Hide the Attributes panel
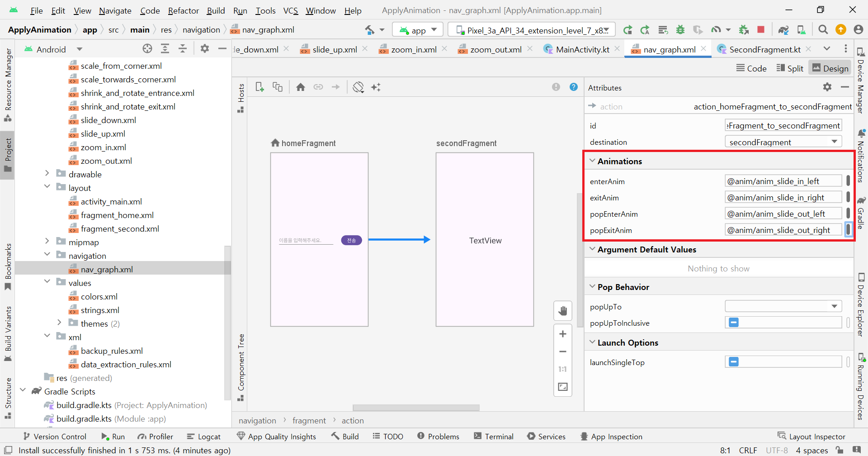 click(x=845, y=87)
